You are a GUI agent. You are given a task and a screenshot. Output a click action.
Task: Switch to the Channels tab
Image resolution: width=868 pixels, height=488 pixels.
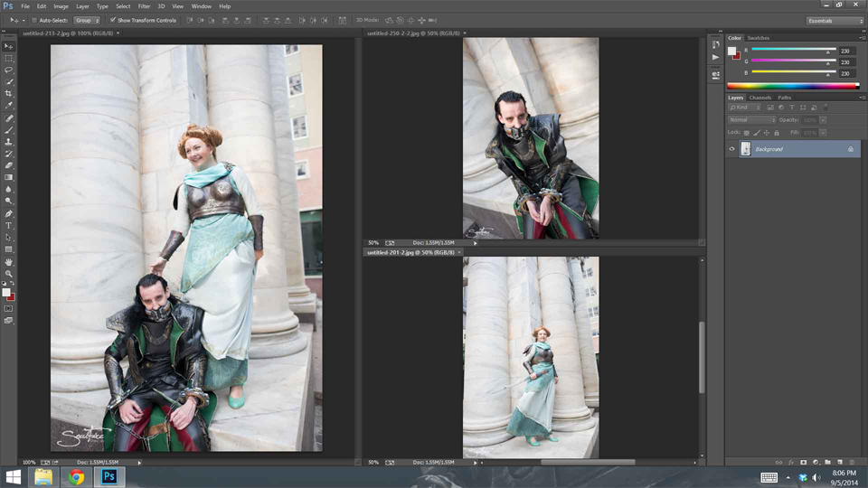pos(760,98)
